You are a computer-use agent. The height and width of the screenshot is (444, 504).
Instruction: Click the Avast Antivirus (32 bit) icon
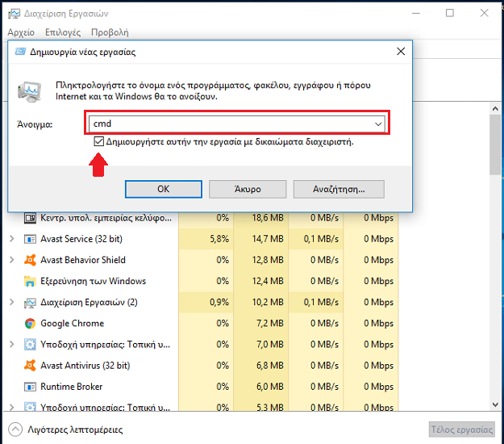pos(30,366)
